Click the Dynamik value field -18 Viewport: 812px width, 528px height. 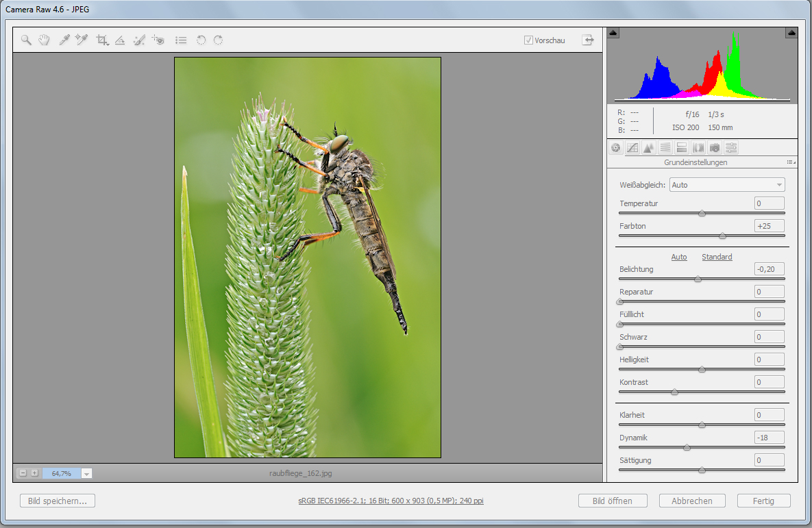[x=769, y=438]
